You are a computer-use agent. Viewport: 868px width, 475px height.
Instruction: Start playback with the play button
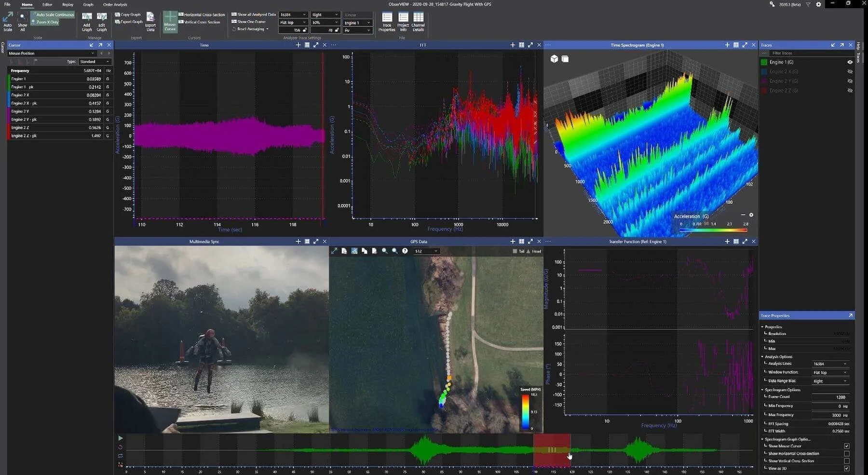pyautogui.click(x=121, y=438)
